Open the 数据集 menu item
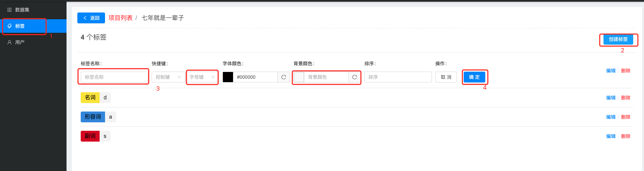The width and height of the screenshot is (644, 171). [x=22, y=10]
